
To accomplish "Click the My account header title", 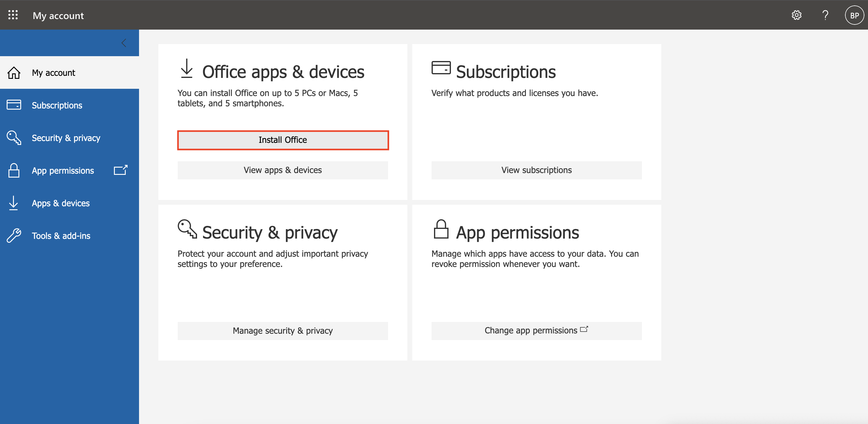I will pyautogui.click(x=58, y=15).
